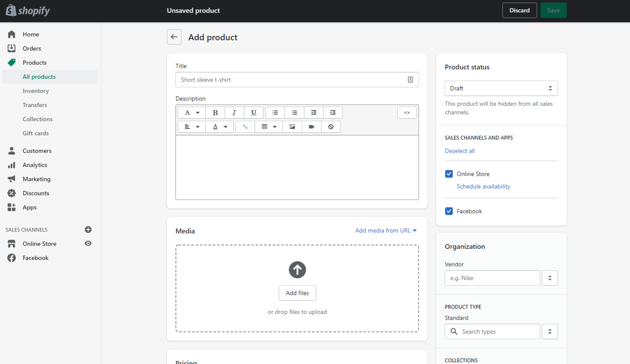Click Deselect all under sales channels
Viewport: 630px width, 364px height.
pyautogui.click(x=459, y=150)
